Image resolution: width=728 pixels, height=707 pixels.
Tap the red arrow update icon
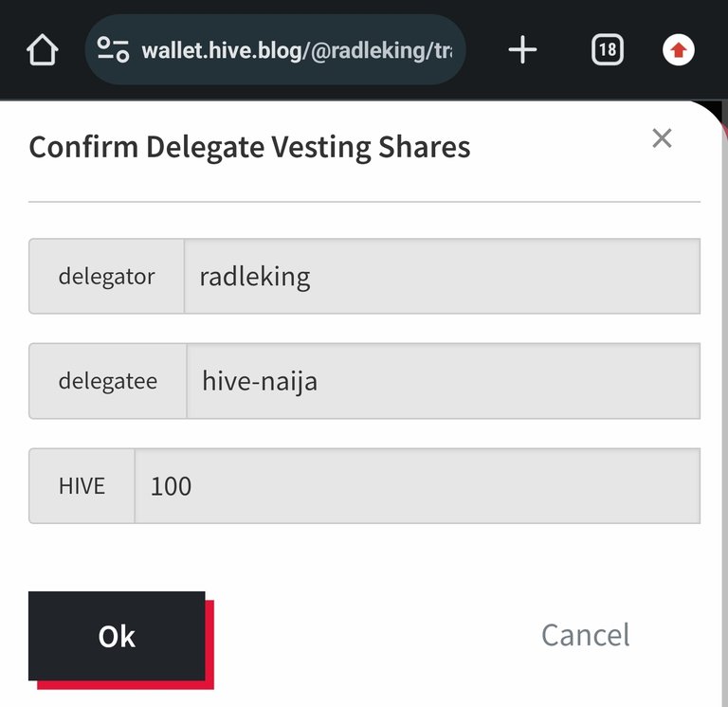(679, 49)
